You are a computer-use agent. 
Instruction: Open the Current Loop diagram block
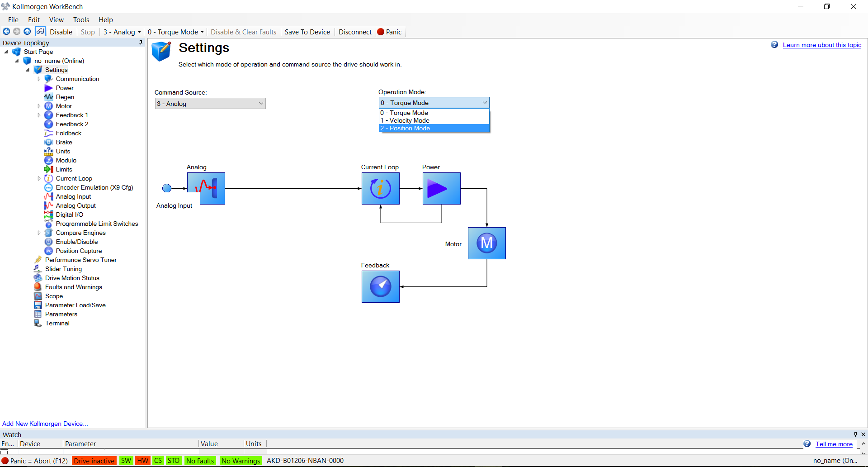(x=381, y=188)
